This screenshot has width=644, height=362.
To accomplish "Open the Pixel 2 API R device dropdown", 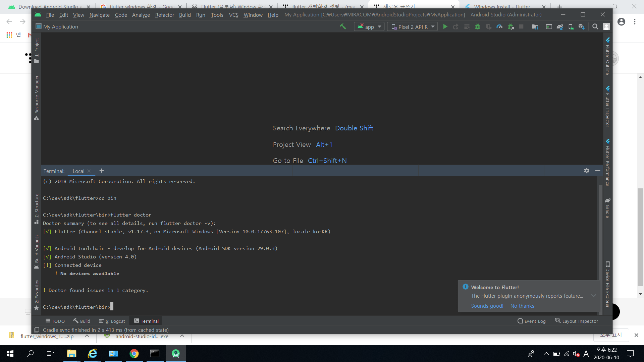I will 413,27.
